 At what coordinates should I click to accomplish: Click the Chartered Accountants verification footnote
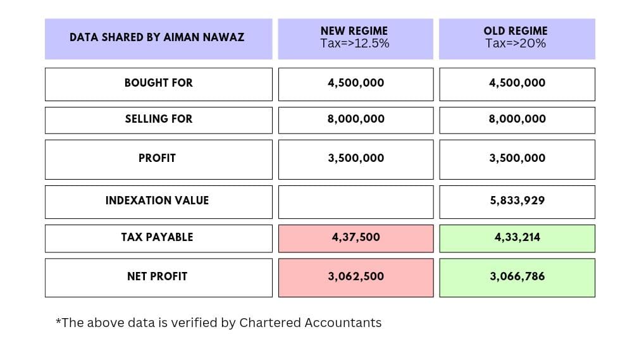(x=219, y=323)
